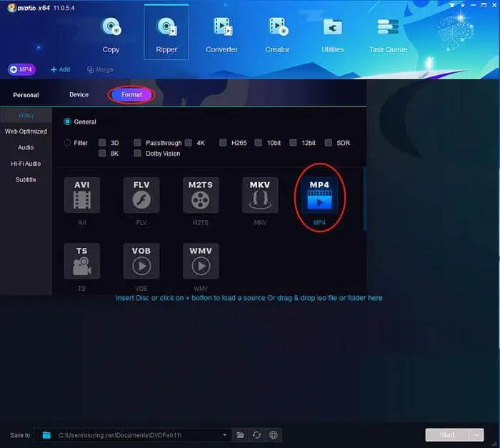Choose the M2TS format icon
The width and height of the screenshot is (500, 448).
(x=201, y=195)
